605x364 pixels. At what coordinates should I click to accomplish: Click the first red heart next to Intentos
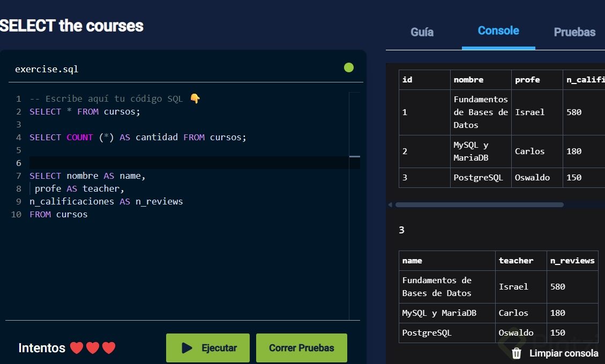click(77, 348)
